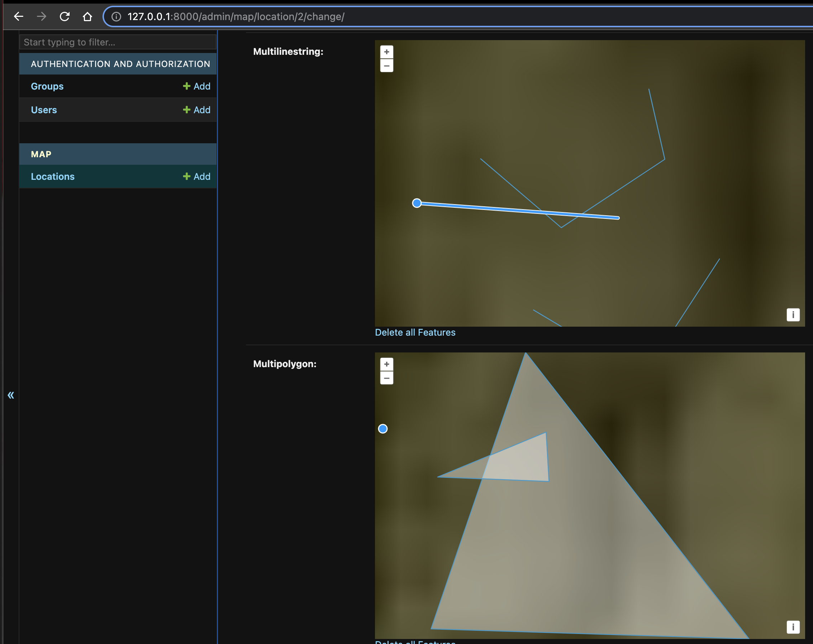
Task: Click Add next to Users
Action: [x=196, y=110]
